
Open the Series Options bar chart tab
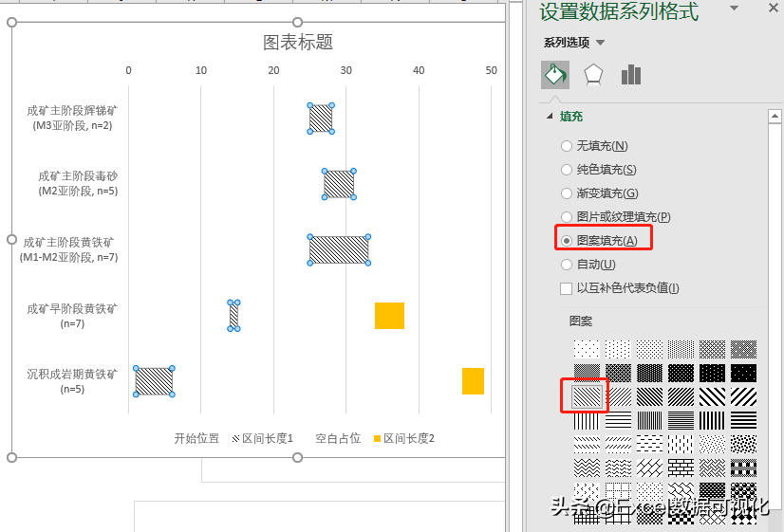coord(631,75)
